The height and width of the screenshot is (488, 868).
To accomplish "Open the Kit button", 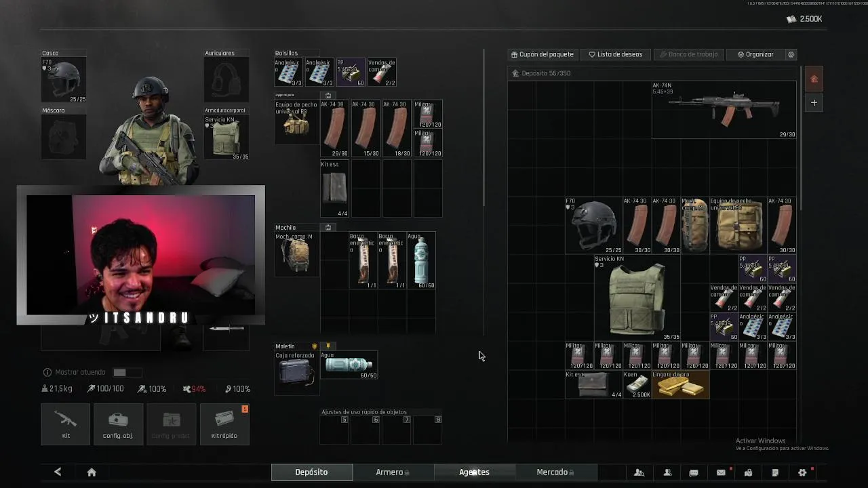I will click(x=66, y=424).
